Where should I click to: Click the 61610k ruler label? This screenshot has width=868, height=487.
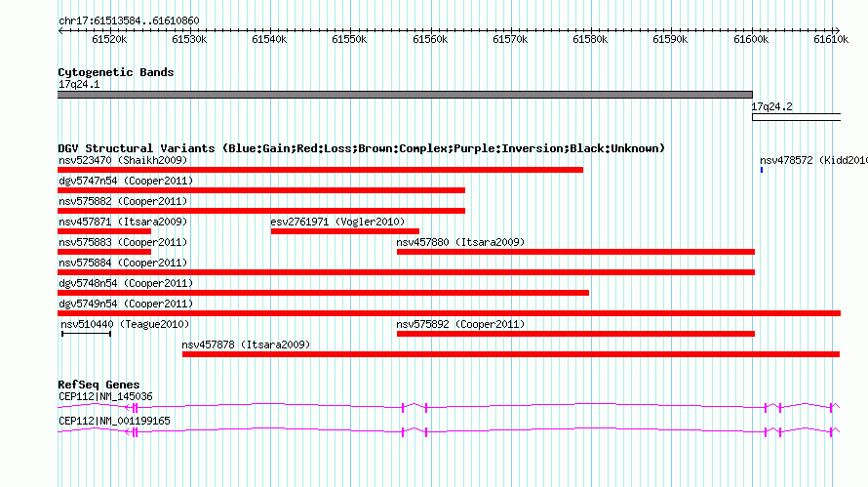click(x=831, y=39)
